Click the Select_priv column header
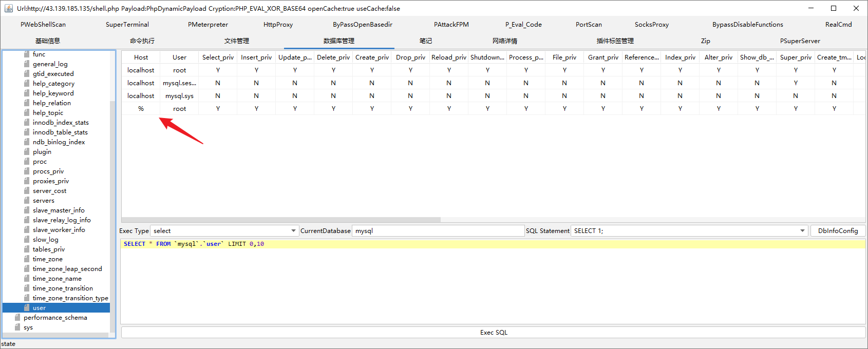Screen dimensions: 868x349 tap(218, 57)
